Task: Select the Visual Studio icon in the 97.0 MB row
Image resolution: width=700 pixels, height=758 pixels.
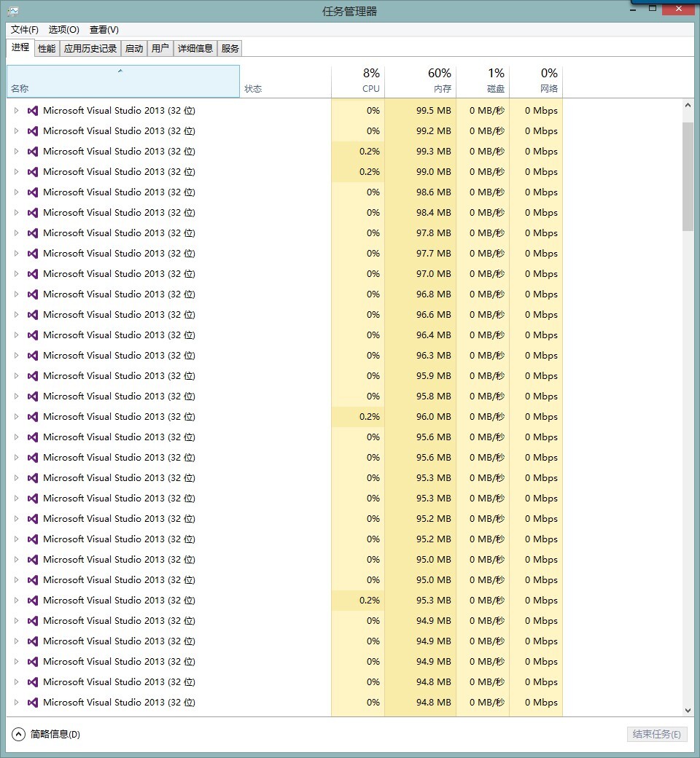Action: pyautogui.click(x=32, y=273)
